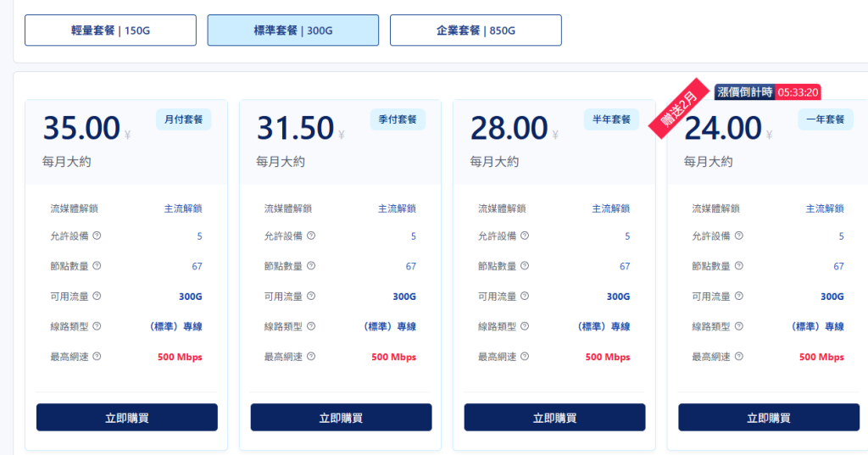This screenshot has height=455, width=868.
Task: Switch to 輕量套餐 150G tab
Action: point(111,31)
